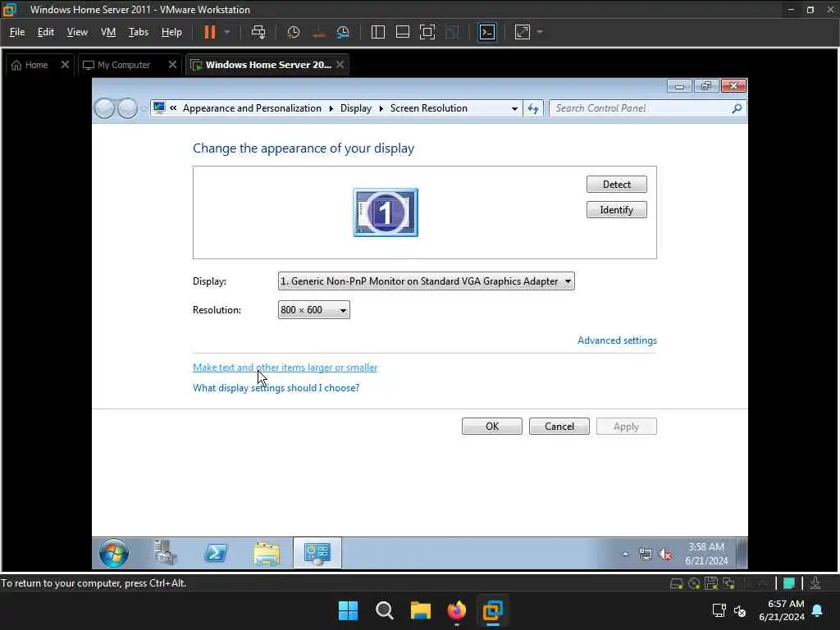840x630 pixels.
Task: Click the stretch guest display icon
Action: click(523, 32)
